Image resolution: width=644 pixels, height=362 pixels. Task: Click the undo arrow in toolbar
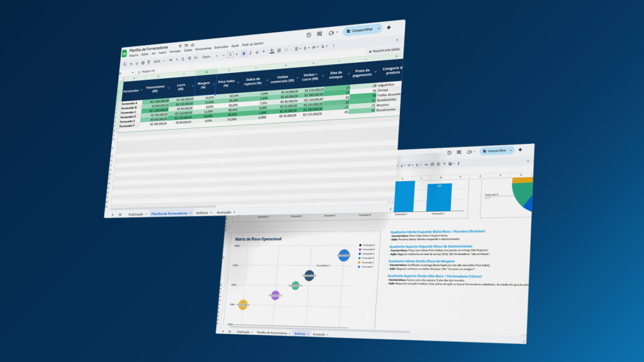point(131,63)
